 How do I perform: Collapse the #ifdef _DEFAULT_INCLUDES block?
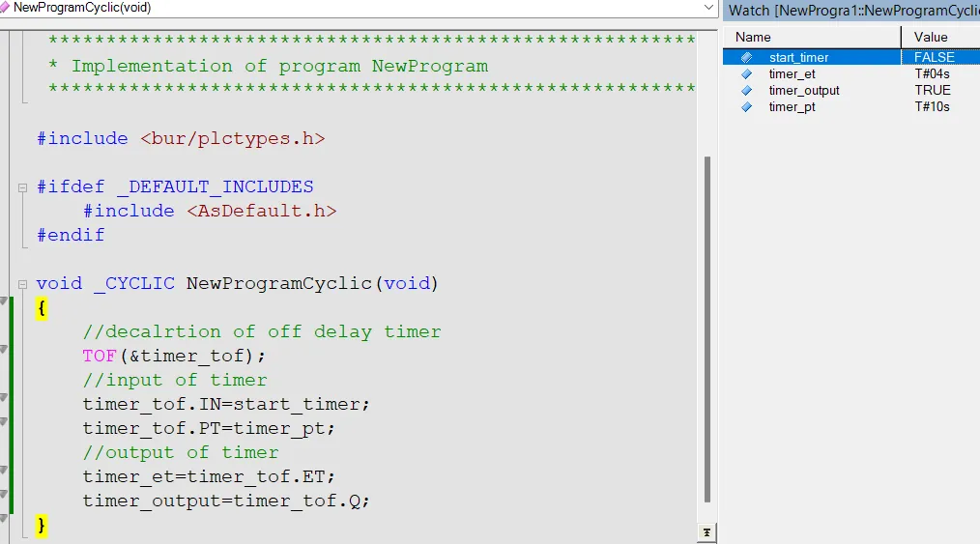pos(22,187)
